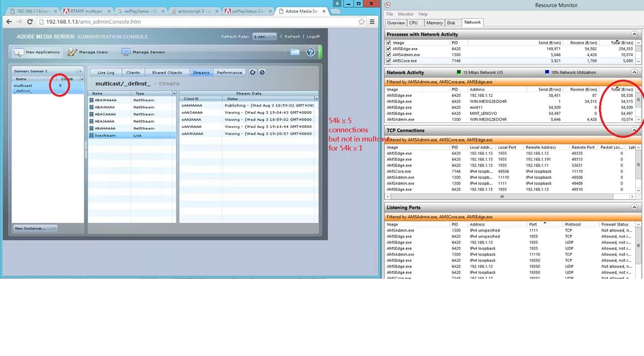Toggle the Image select-all header checkbox
This screenshot has height=356, width=644.
click(x=389, y=43)
